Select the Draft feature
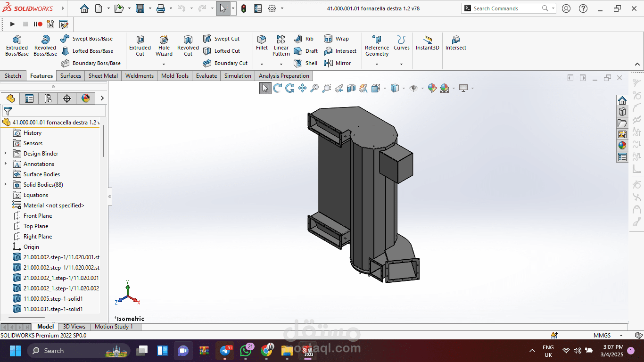This screenshot has width=644, height=362. [x=305, y=51]
